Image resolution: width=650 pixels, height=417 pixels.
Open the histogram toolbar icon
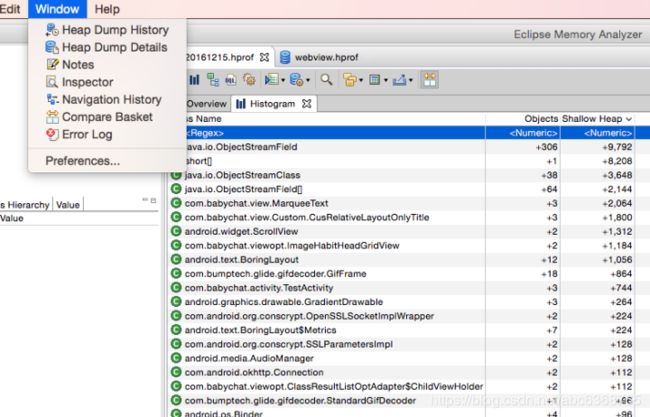[x=194, y=80]
